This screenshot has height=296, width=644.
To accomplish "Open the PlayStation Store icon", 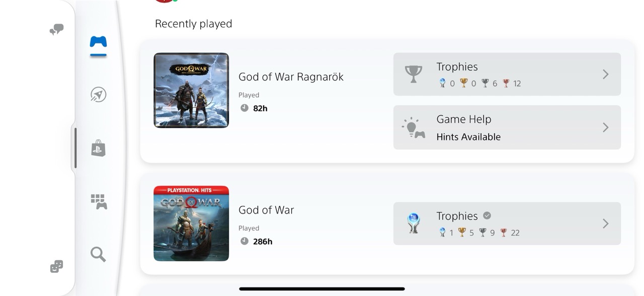I will (x=98, y=149).
